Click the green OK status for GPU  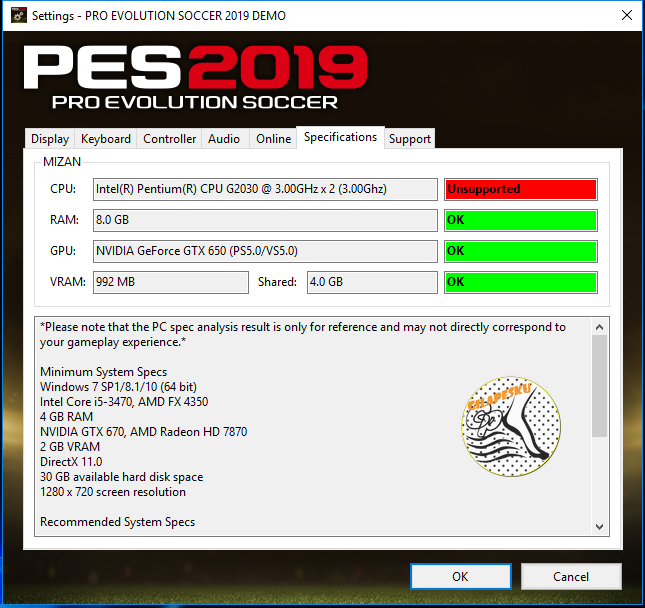pyautogui.click(x=521, y=251)
